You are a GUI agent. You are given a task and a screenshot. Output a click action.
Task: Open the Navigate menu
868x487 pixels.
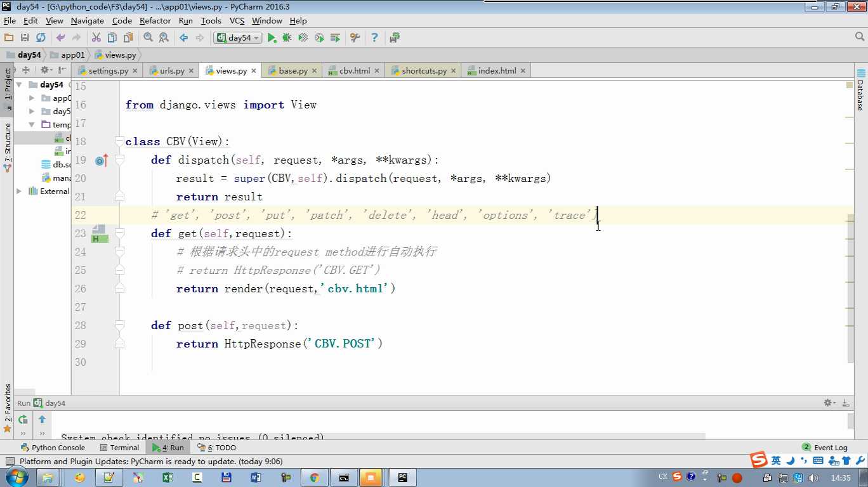(x=88, y=21)
